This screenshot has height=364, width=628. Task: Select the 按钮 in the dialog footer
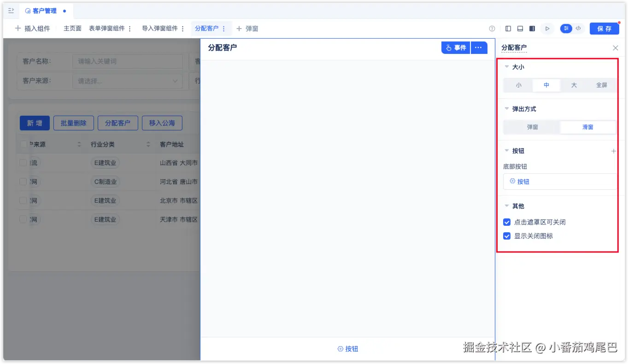pos(348,349)
